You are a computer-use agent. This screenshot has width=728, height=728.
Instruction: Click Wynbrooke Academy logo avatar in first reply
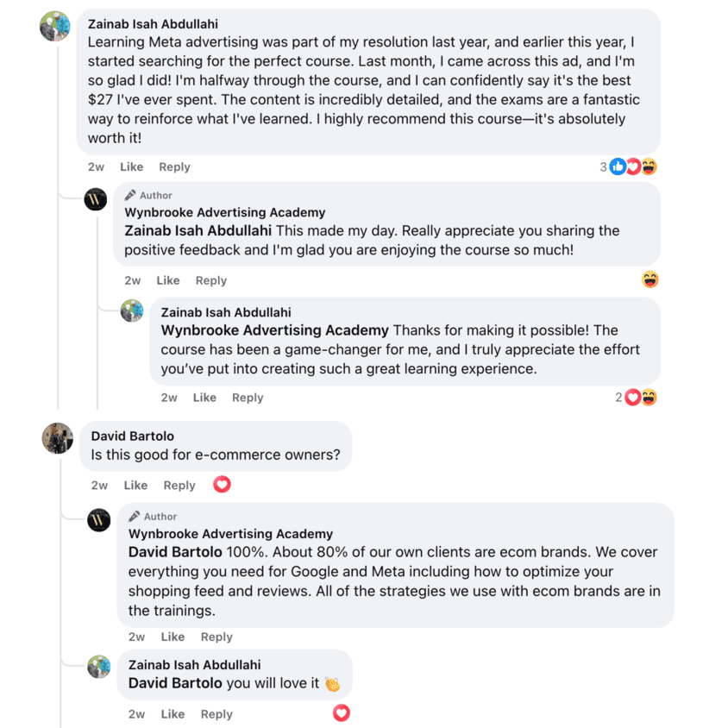click(96, 200)
